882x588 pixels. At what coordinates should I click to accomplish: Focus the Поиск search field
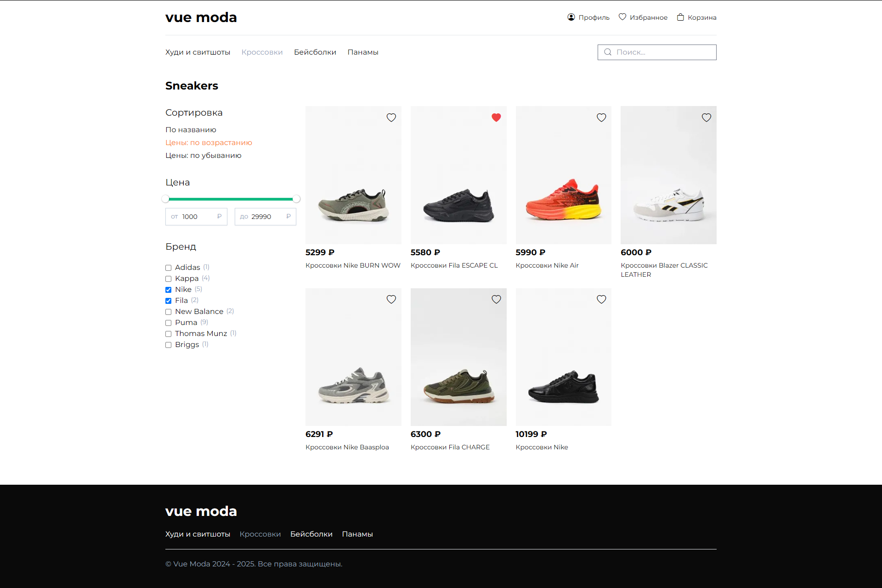[x=657, y=52]
